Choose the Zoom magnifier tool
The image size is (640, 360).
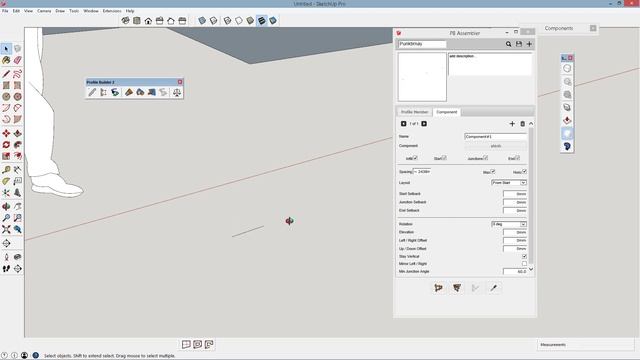[6, 218]
